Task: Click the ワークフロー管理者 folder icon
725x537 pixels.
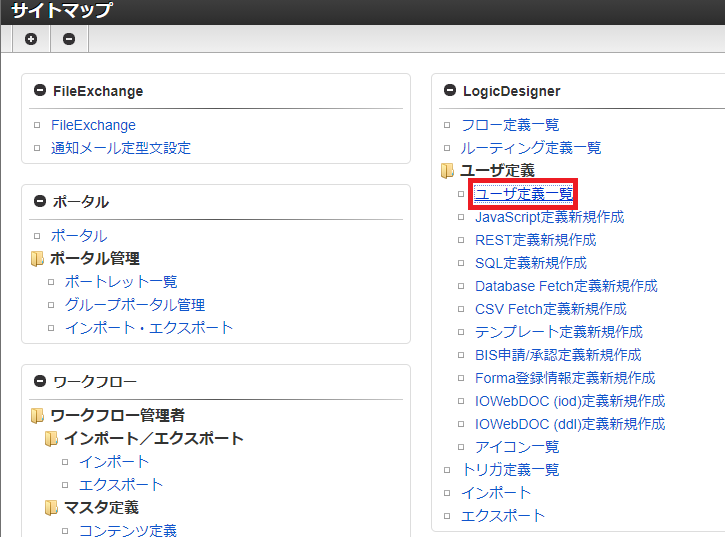Action: (37, 415)
